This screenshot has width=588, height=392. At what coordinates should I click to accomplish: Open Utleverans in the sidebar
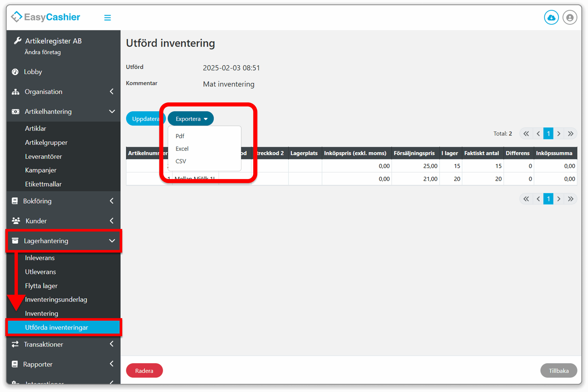coord(40,272)
